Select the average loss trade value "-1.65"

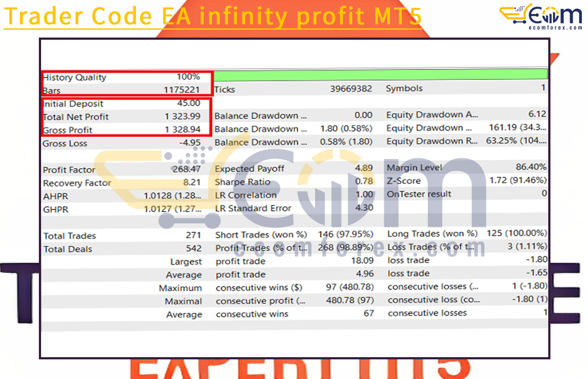(x=536, y=272)
